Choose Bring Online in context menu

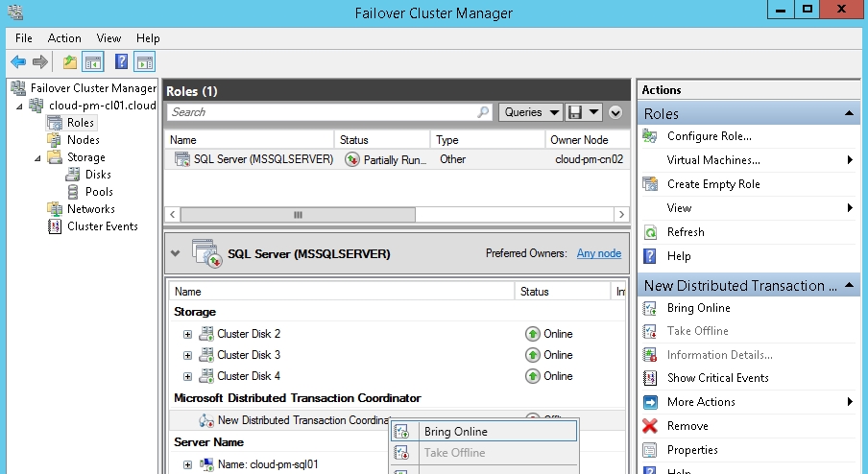[484, 432]
